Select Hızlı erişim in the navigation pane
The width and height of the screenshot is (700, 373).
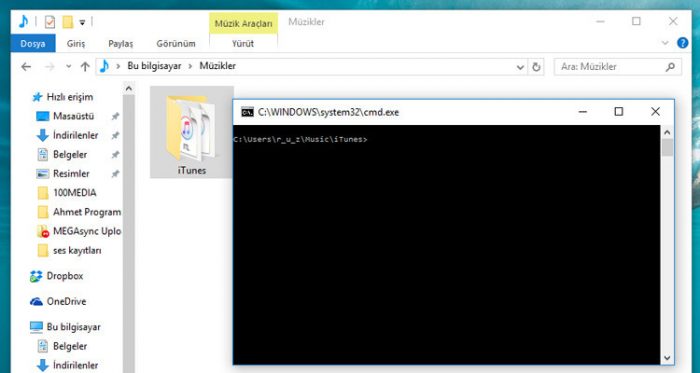(x=62, y=97)
